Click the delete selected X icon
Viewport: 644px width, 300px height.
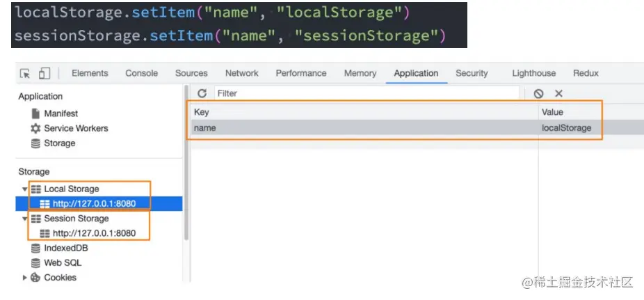(x=558, y=93)
